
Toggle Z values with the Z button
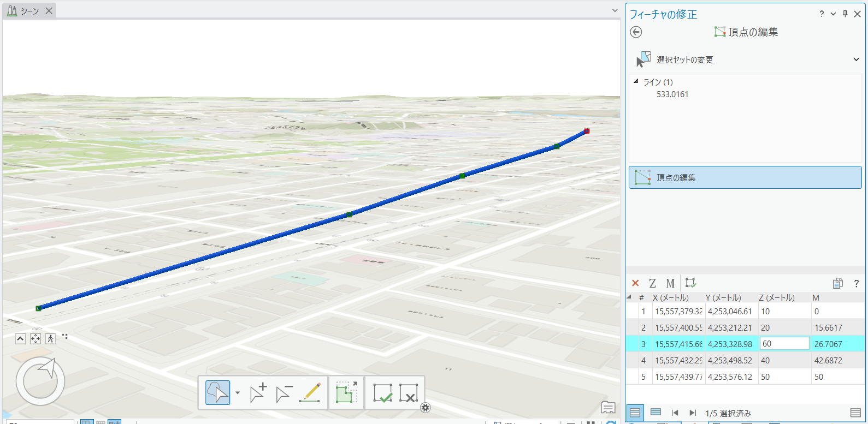click(652, 283)
